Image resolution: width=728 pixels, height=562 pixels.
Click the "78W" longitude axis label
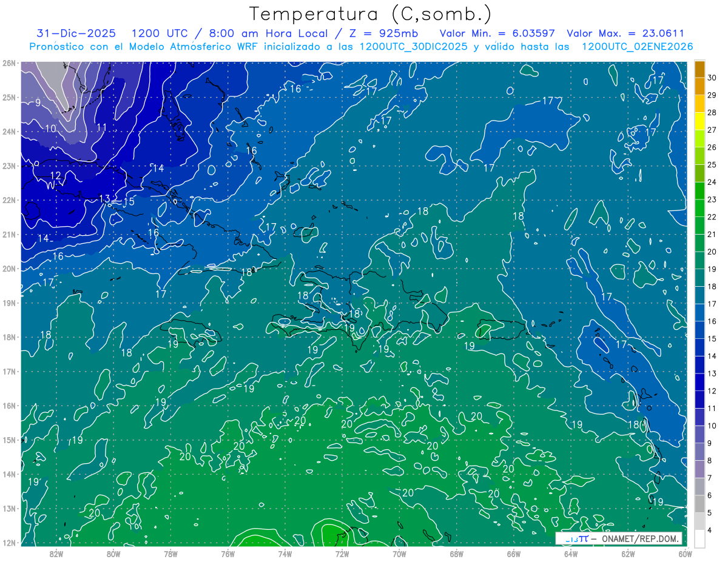click(x=170, y=554)
